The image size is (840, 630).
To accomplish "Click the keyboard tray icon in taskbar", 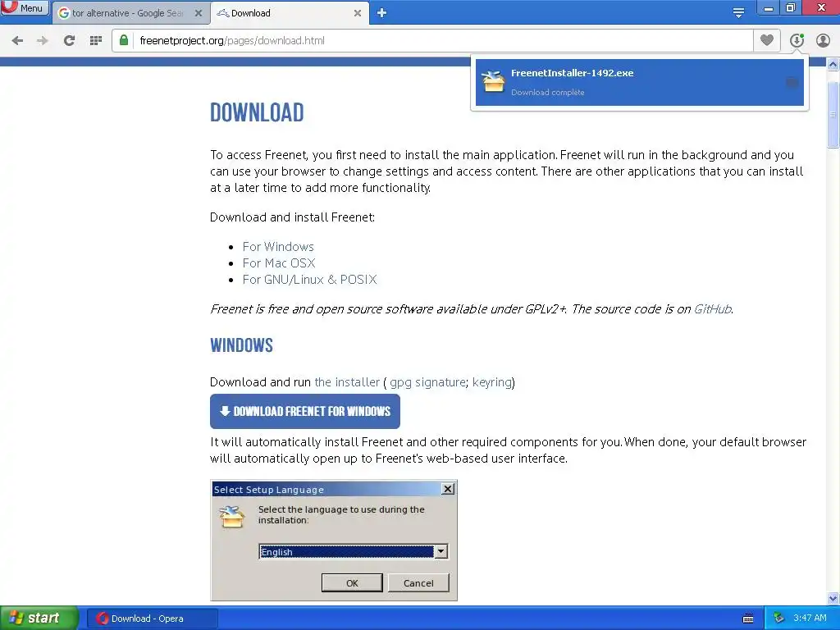I will (x=748, y=619).
